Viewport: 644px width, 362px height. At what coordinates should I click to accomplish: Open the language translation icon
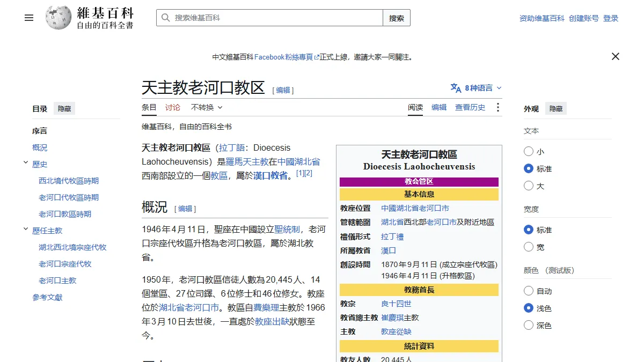[456, 88]
